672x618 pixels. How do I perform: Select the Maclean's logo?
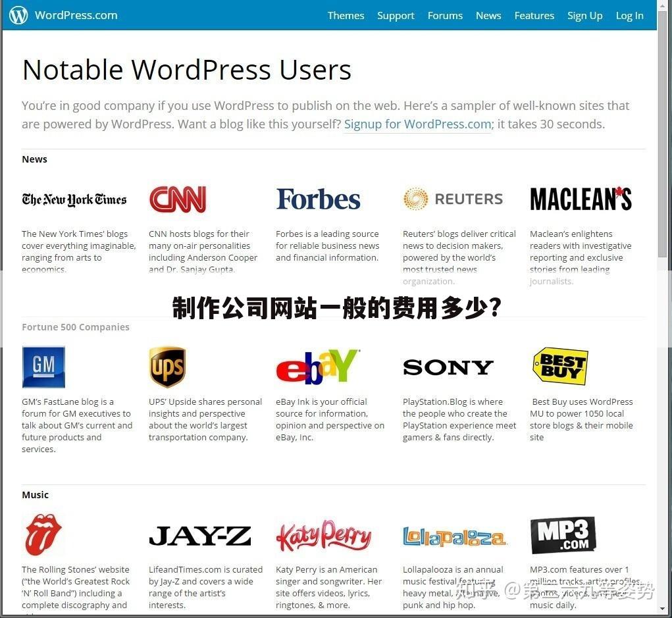[581, 197]
